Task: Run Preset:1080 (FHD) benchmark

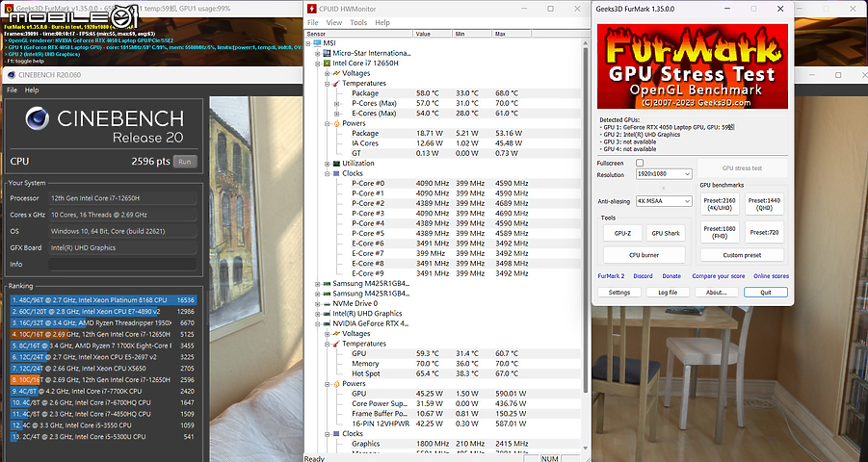Action: point(720,232)
